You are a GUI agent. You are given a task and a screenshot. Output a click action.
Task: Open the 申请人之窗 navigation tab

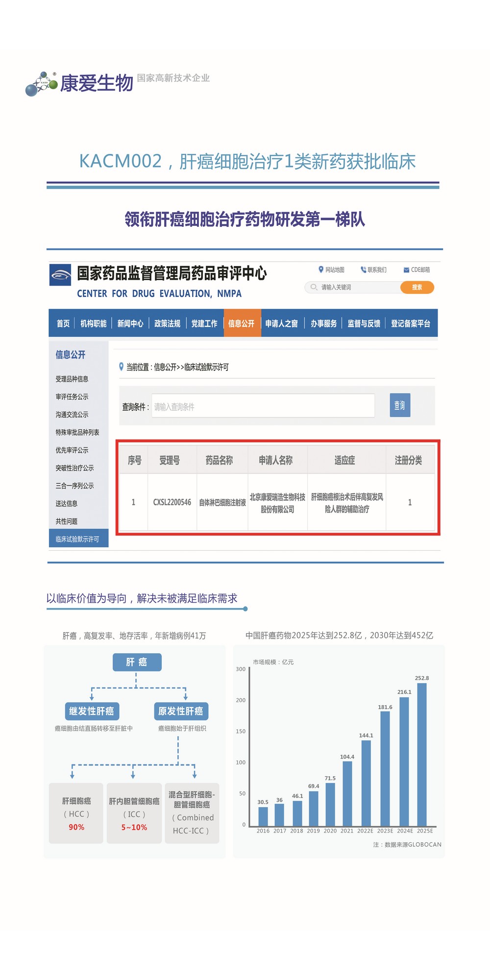[x=282, y=323]
